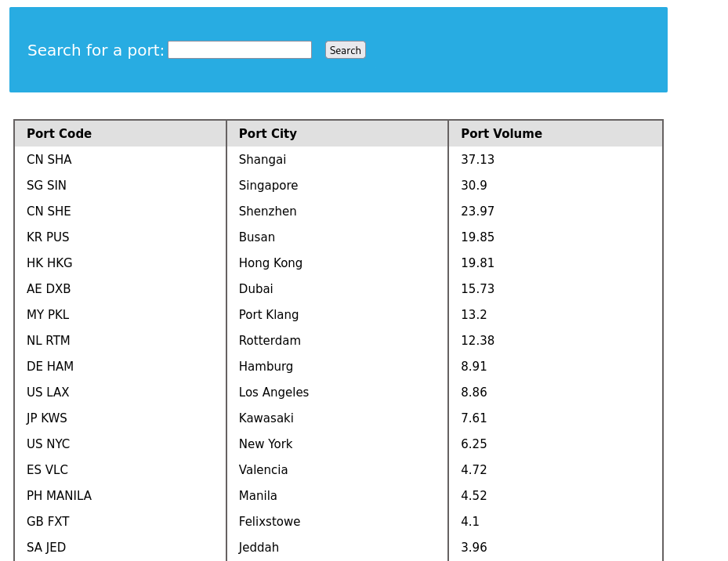Select the NL RTM port code
728x561 pixels.
[49, 341]
